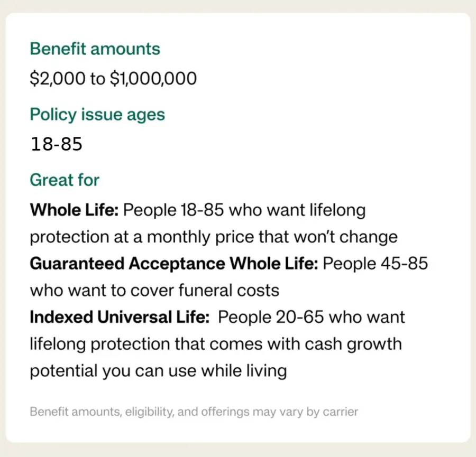Click 'lifelong protection that comes with cash growth'
This screenshot has height=457, width=476.
[216, 344]
